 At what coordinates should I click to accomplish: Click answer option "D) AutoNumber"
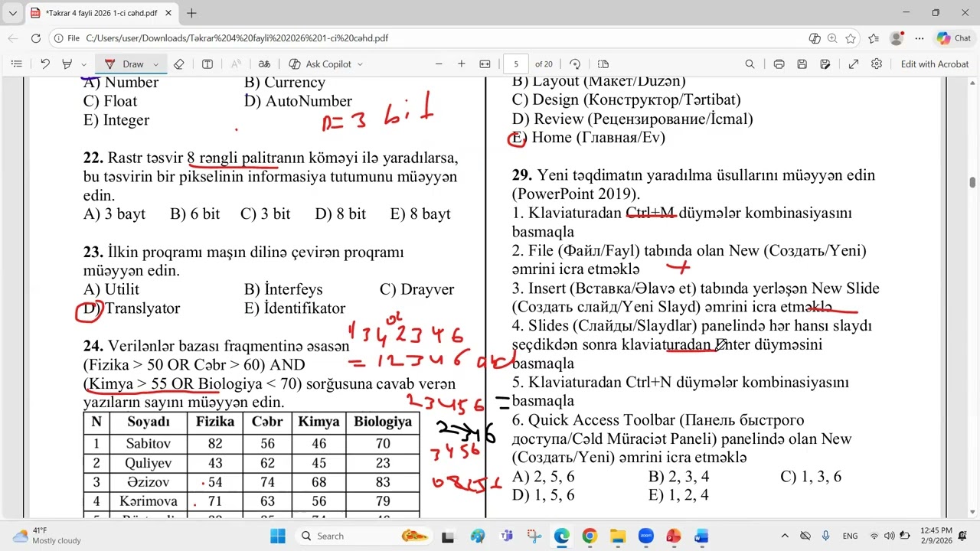tap(298, 101)
